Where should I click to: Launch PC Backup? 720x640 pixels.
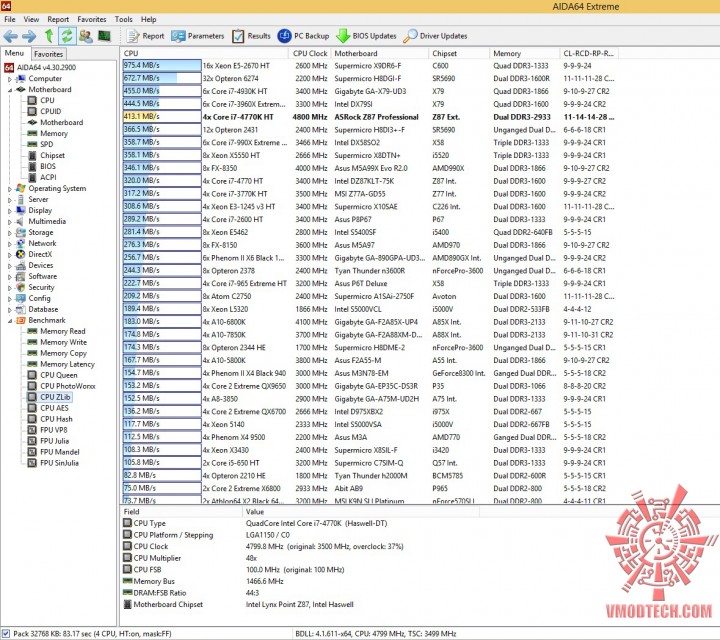click(304, 36)
